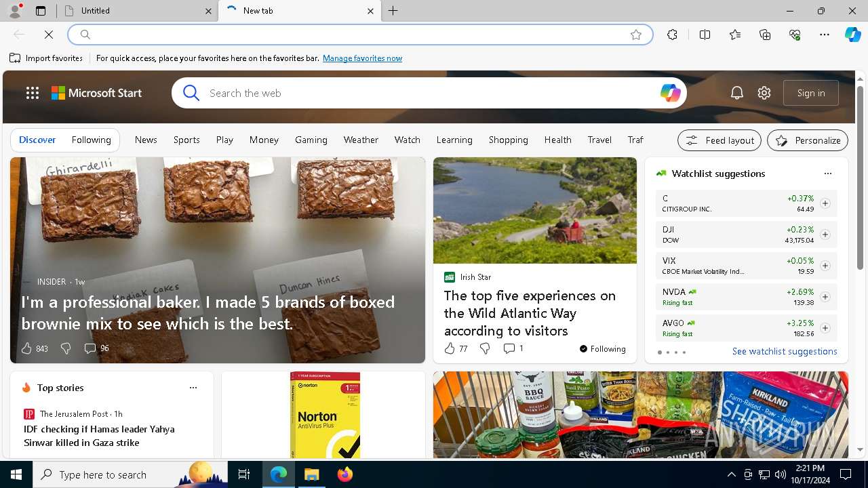Click the Search the web field
The image size is (868, 488).
(x=431, y=93)
